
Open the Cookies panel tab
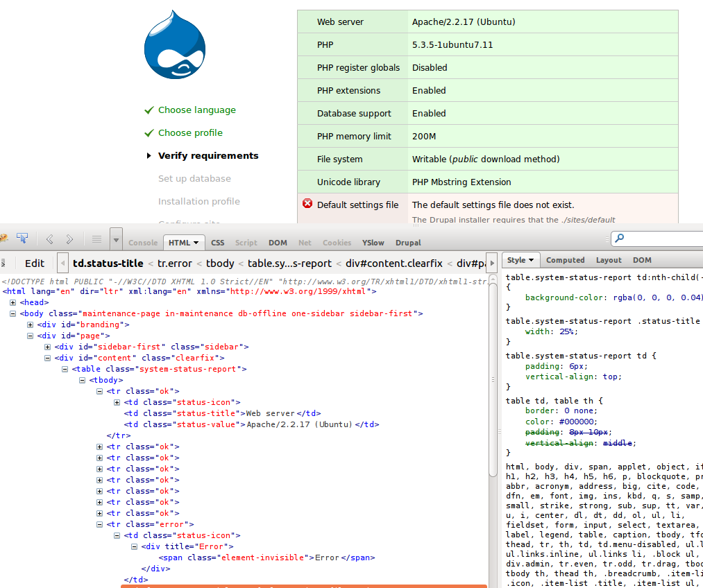pyautogui.click(x=337, y=243)
